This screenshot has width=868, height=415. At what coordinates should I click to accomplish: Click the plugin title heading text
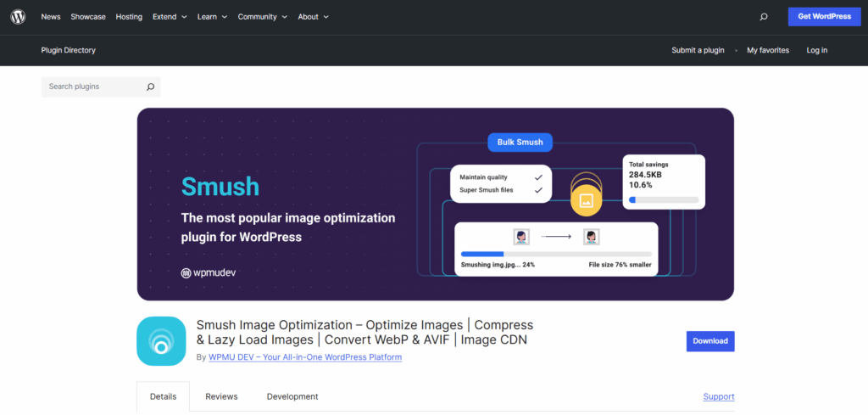coord(364,332)
